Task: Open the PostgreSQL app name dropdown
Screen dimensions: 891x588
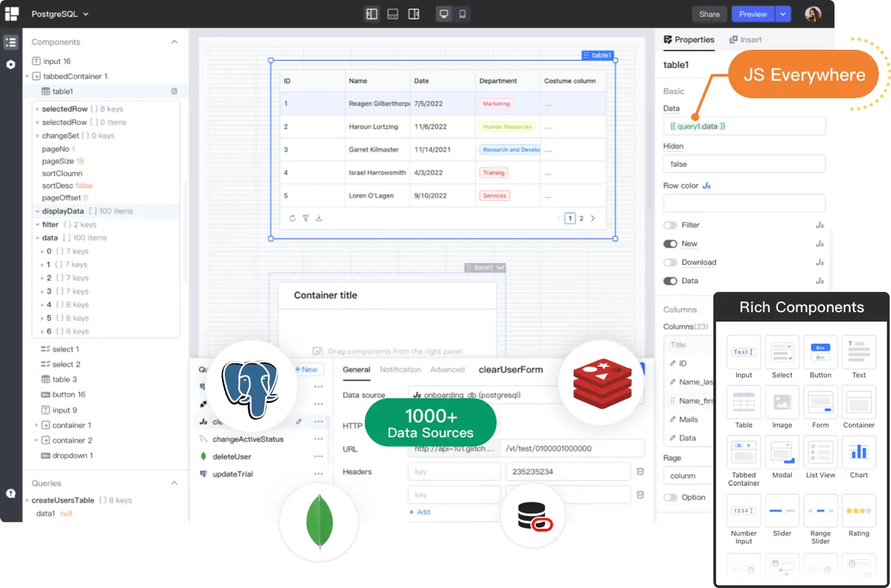Action: 61,14
